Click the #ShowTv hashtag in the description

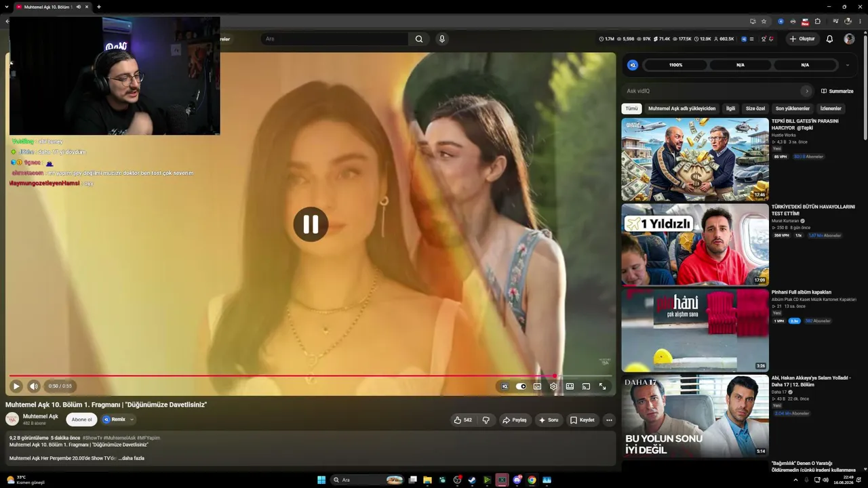(92, 438)
